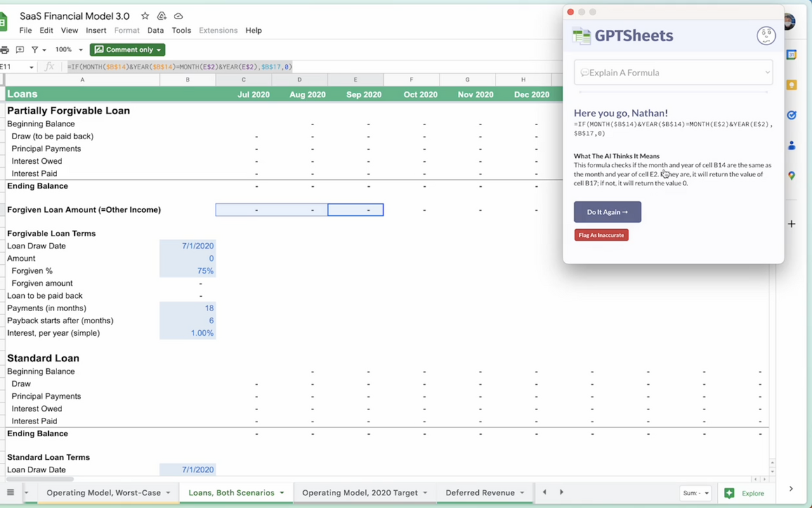Open the Help menu
The width and height of the screenshot is (812, 508).
[254, 30]
